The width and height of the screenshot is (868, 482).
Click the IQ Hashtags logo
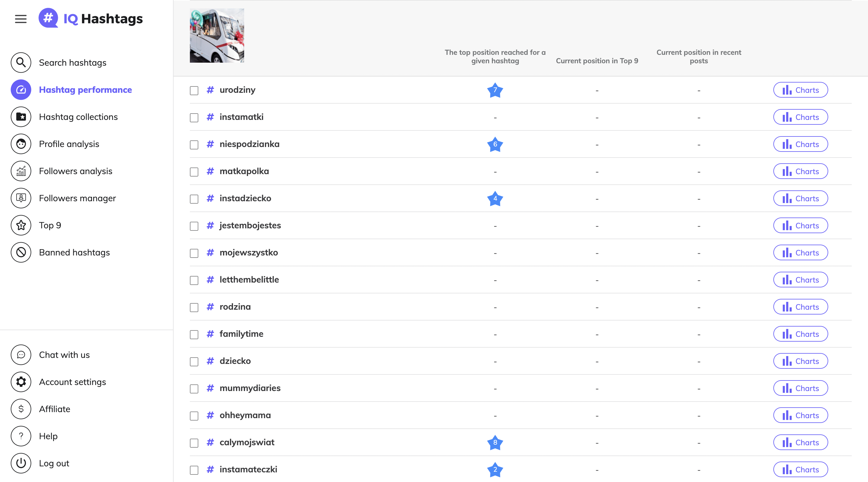point(91,18)
